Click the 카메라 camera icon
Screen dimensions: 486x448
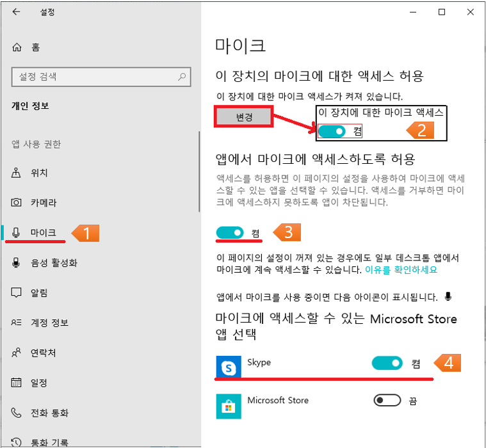click(16, 203)
